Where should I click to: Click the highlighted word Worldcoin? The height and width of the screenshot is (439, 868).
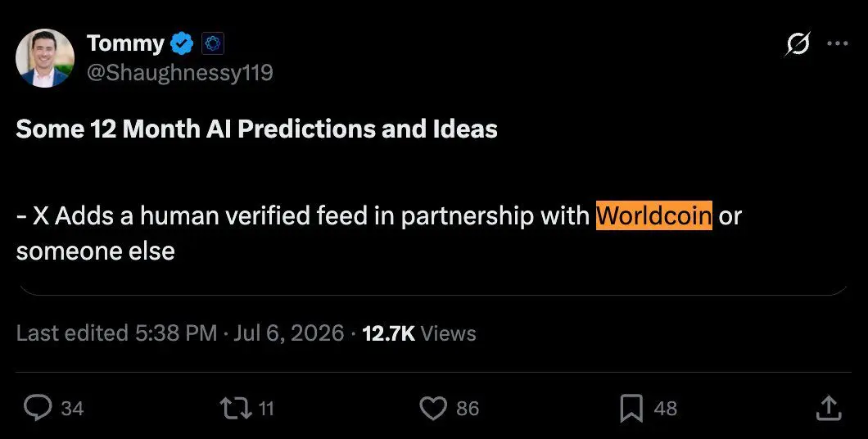pos(653,215)
